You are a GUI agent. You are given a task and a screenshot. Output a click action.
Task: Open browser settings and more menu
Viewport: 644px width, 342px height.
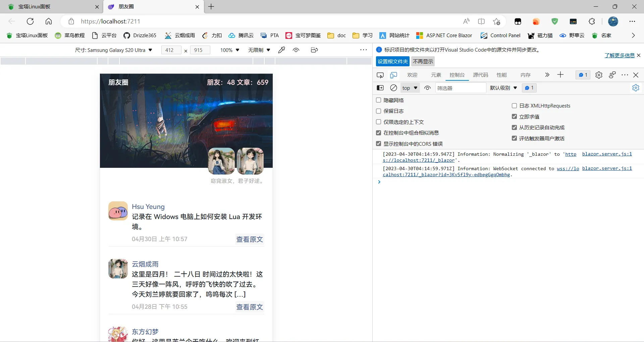click(x=632, y=21)
